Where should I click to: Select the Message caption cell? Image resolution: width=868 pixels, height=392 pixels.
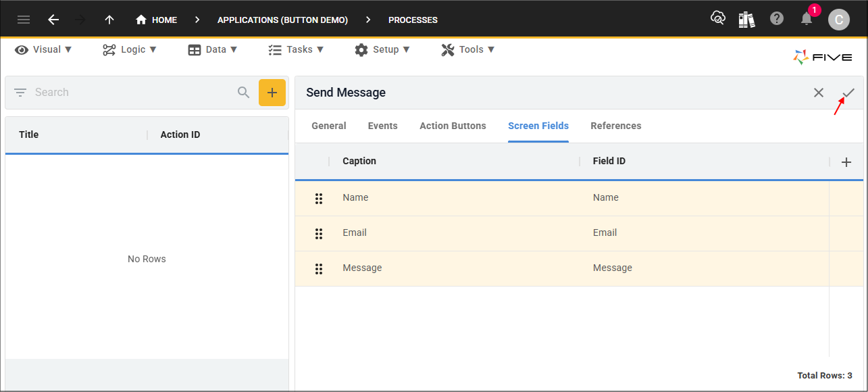454,268
